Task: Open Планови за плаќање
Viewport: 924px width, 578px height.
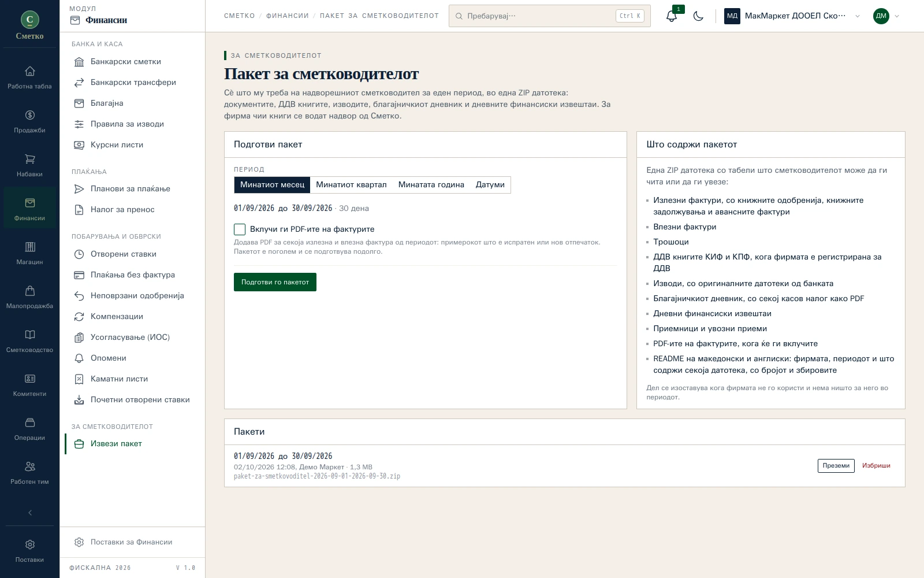Action: (x=132, y=189)
